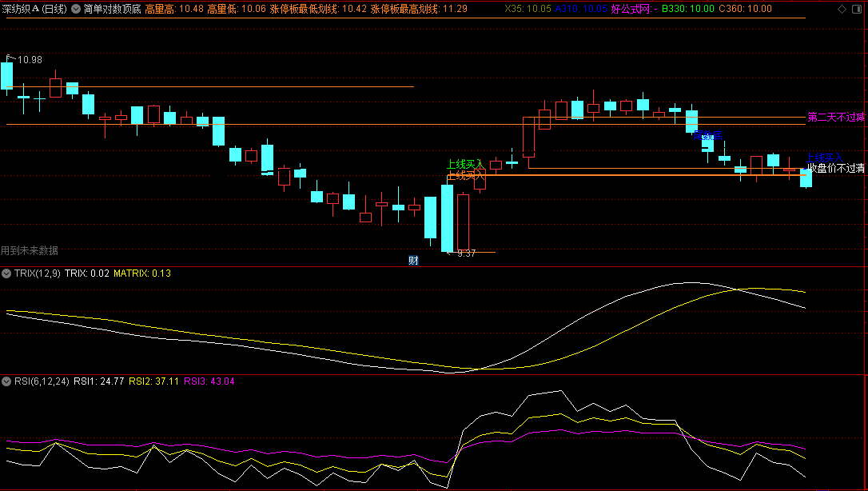Click the 第二天不过减 annotation
The height and width of the screenshot is (491, 868).
click(x=836, y=118)
